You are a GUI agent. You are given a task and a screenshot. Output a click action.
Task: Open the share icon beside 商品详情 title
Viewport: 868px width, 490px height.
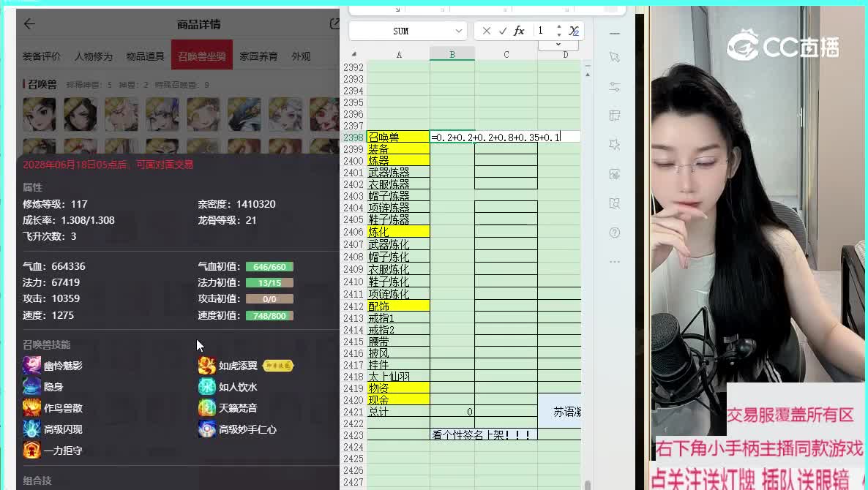pos(334,24)
